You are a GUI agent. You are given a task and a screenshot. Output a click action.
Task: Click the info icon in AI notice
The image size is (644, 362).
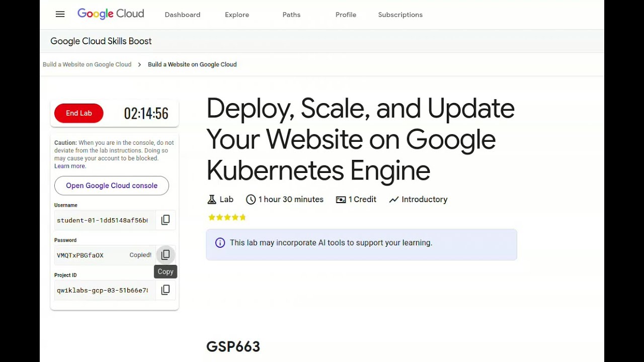point(220,243)
